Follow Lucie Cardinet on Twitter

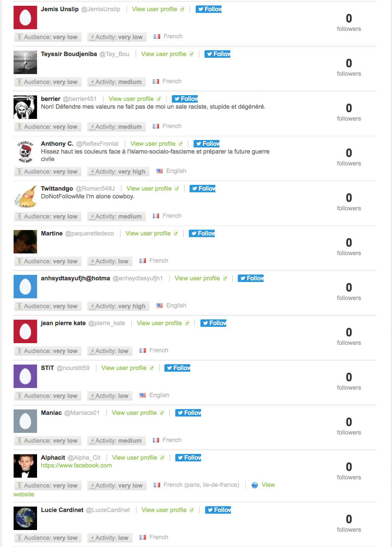[x=218, y=510]
